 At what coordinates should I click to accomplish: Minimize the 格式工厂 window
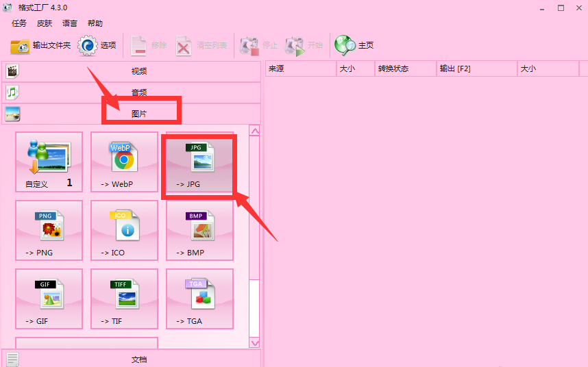click(x=542, y=8)
